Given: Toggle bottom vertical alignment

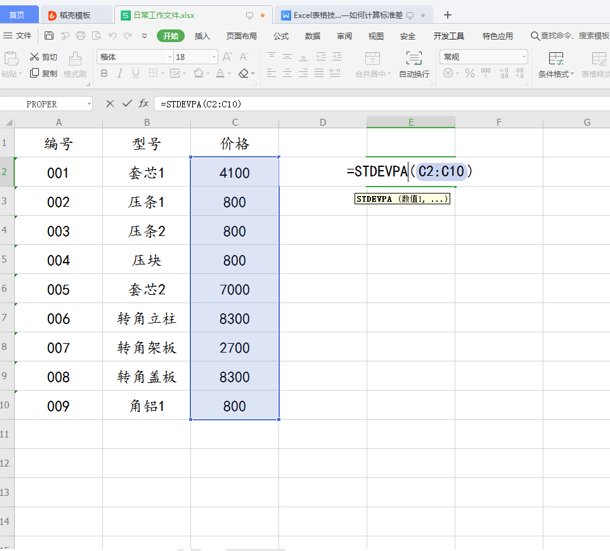Looking at the screenshot, I should point(303,57).
